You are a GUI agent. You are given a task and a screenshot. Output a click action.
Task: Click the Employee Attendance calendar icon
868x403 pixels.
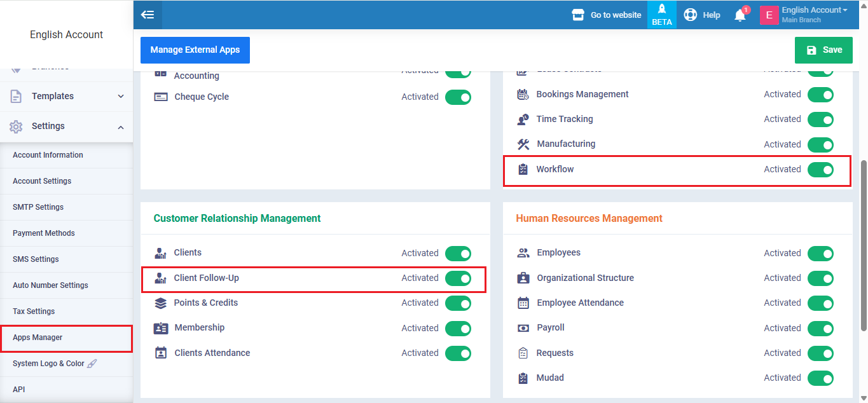point(523,303)
